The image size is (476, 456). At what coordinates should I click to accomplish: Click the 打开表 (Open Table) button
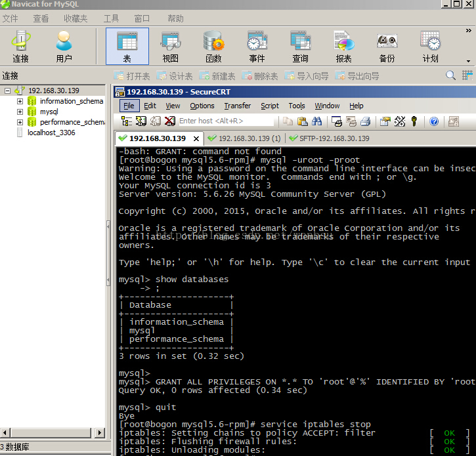132,76
